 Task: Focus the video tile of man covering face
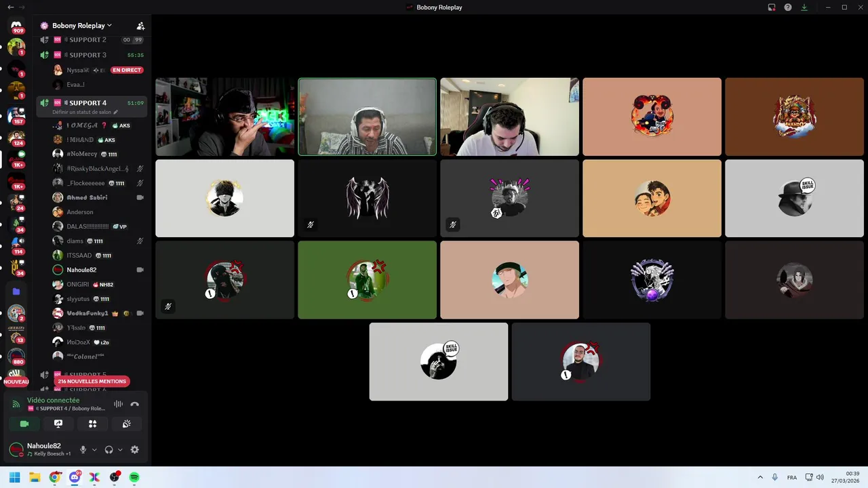pyautogui.click(x=224, y=117)
